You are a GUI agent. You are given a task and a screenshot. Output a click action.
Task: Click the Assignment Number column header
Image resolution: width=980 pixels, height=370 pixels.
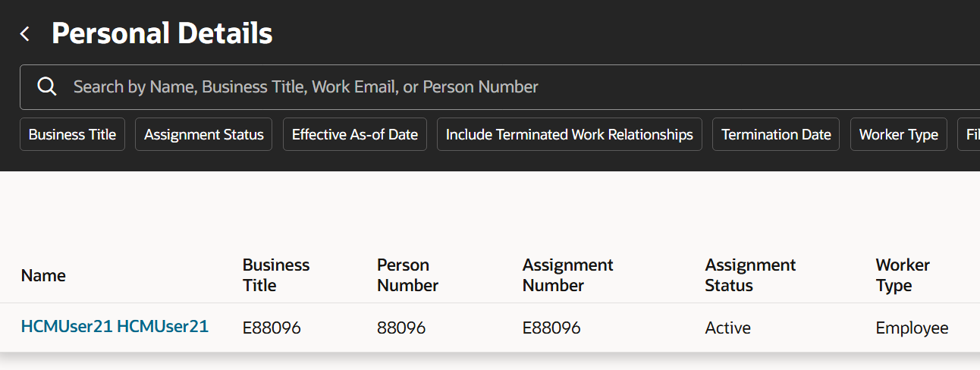pos(567,275)
